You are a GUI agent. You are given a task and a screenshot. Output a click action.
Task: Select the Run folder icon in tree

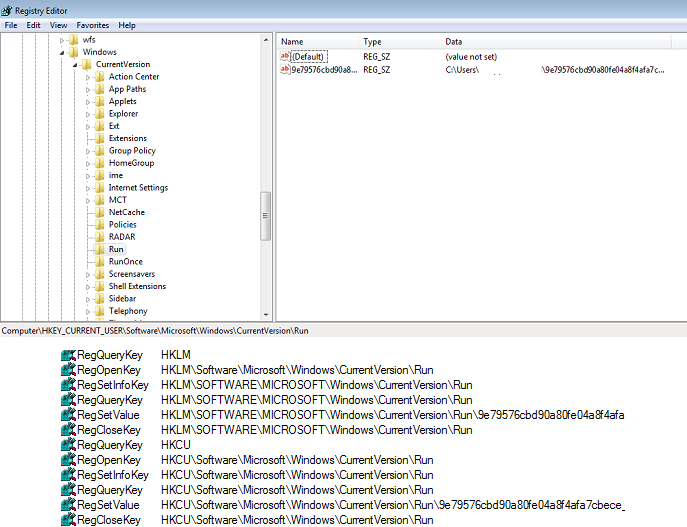tap(99, 249)
